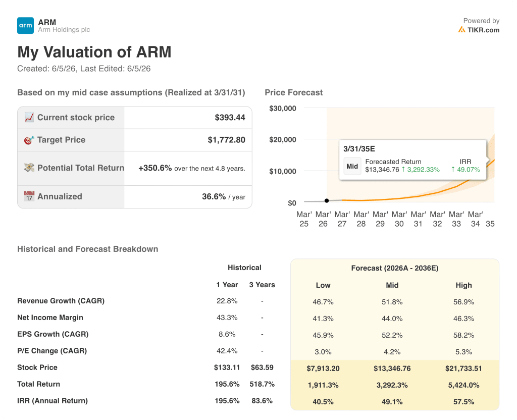The height and width of the screenshot is (420, 517).
Task: Click the 49.1% mid IRR cell
Action: pos(392,401)
